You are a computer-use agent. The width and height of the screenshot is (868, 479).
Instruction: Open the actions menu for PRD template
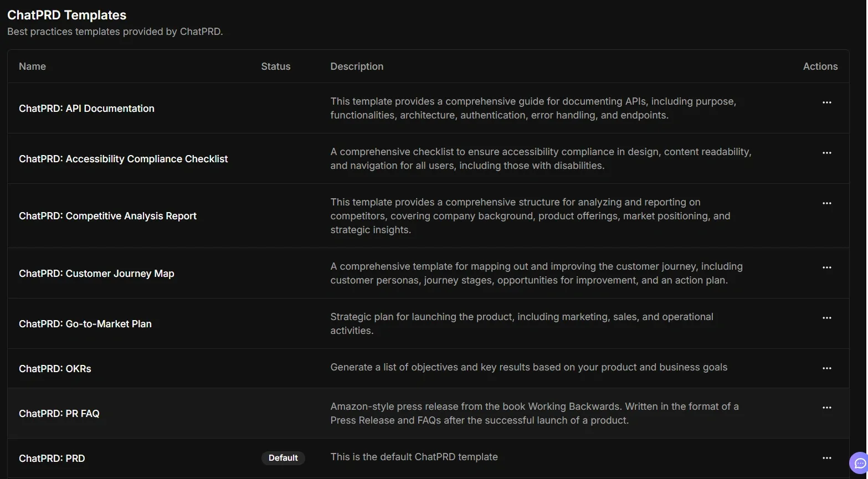(826, 458)
